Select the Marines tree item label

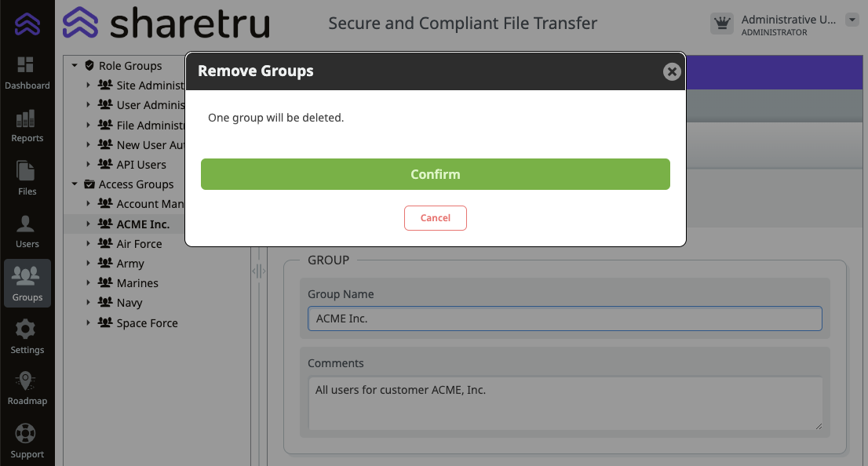tap(137, 283)
